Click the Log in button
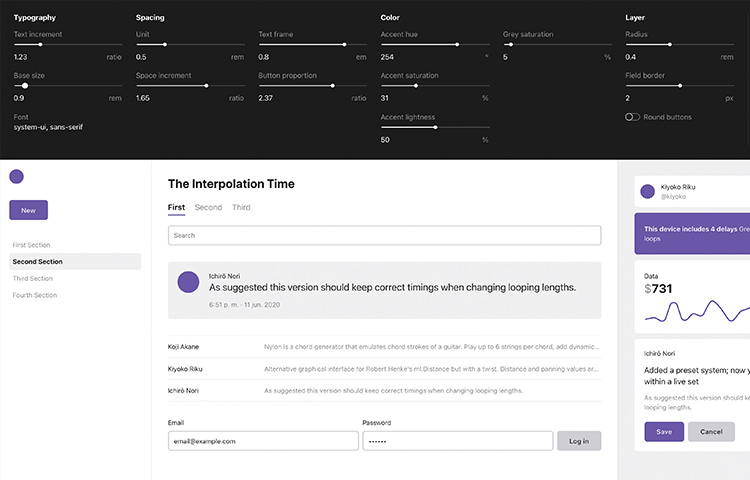This screenshot has width=750, height=480. [x=579, y=441]
